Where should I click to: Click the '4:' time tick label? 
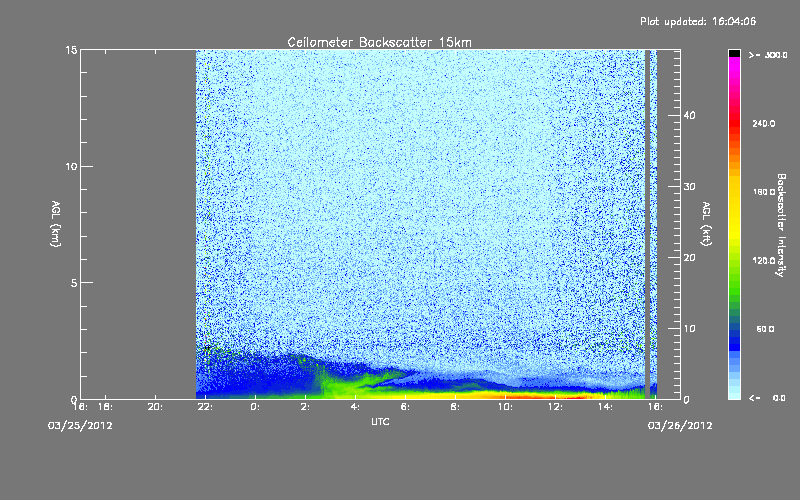coord(355,407)
